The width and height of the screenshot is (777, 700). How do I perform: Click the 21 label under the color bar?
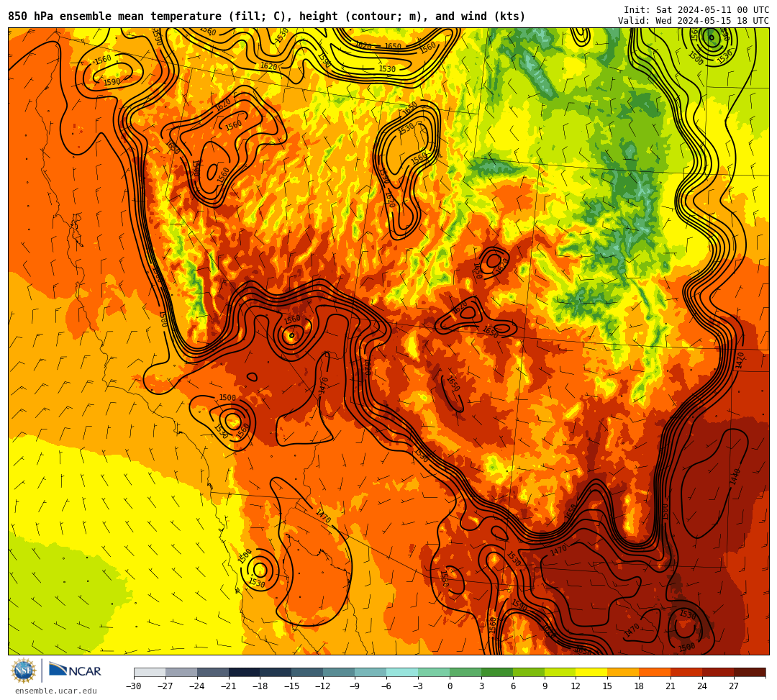click(671, 686)
